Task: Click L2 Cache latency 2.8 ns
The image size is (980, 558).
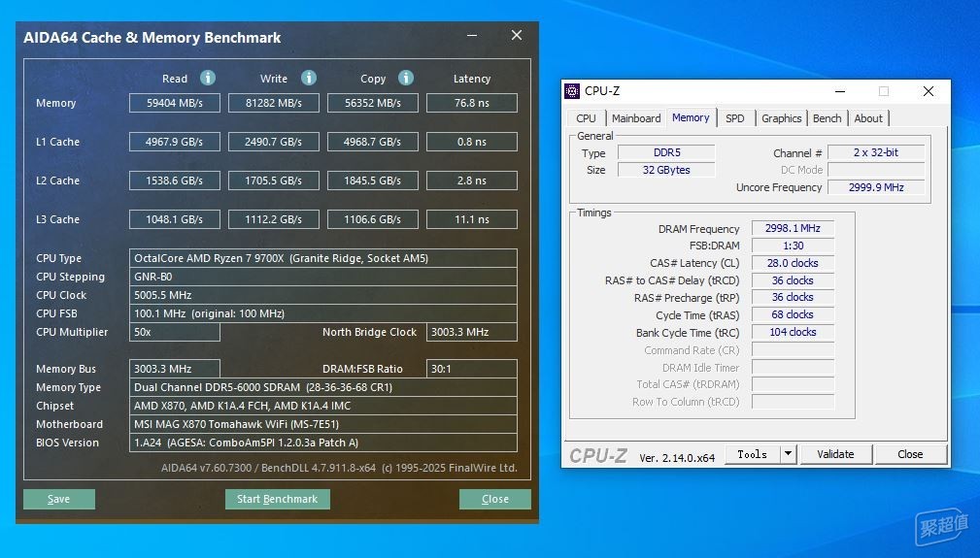Action: (x=472, y=181)
